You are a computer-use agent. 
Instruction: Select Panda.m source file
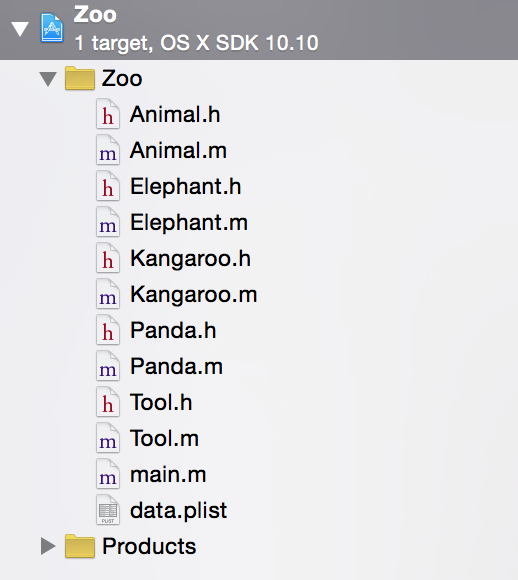coord(176,366)
